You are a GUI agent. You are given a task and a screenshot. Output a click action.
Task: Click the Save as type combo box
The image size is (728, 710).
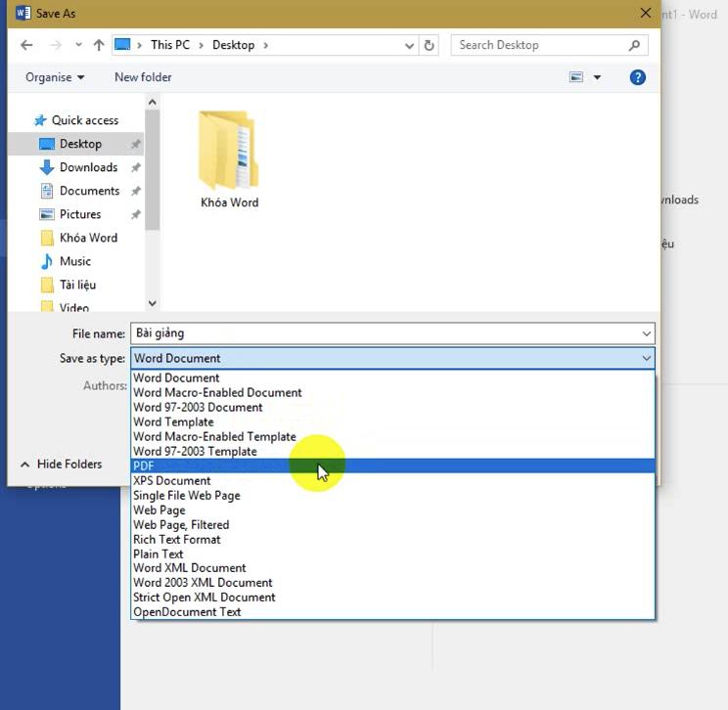click(392, 358)
